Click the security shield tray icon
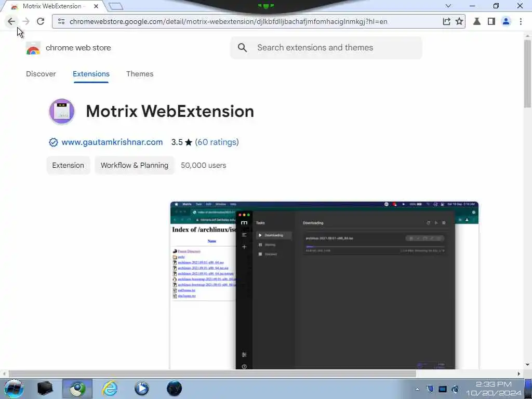Viewport: 532px width, 399px height. (430, 389)
